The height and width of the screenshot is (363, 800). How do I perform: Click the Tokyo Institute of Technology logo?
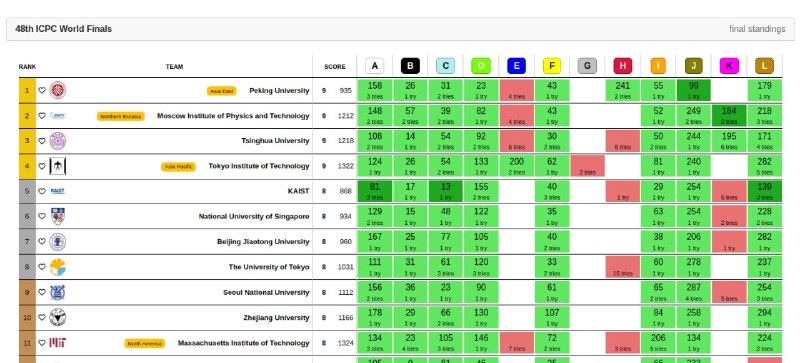58,166
